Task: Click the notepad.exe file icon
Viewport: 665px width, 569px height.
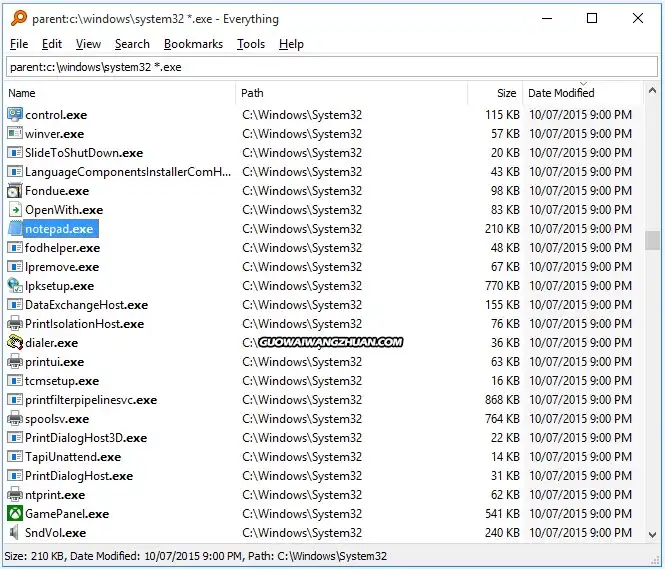Action: [15, 229]
